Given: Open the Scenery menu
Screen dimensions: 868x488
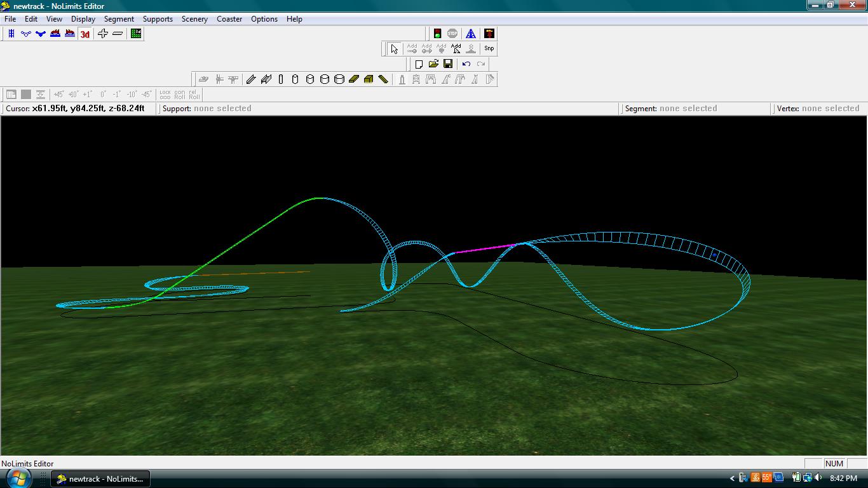Looking at the screenshot, I should pos(194,19).
